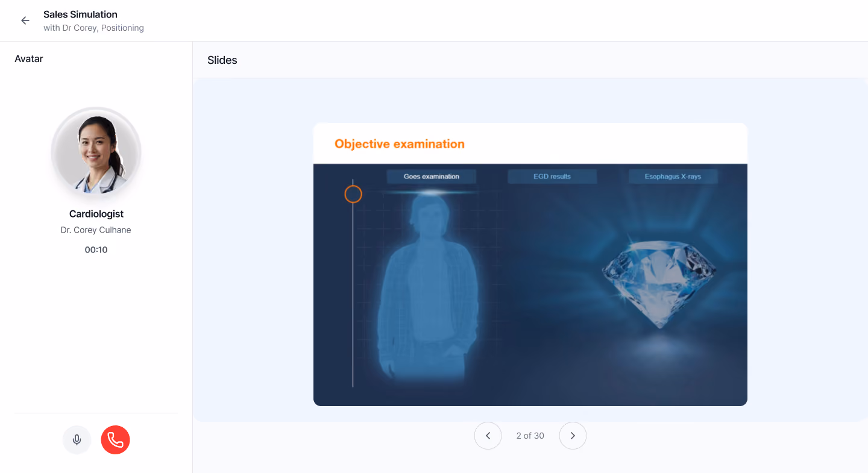Open the Esophagus X-rays tab on slide
Viewport: 868px width, 473px height.
(x=673, y=177)
